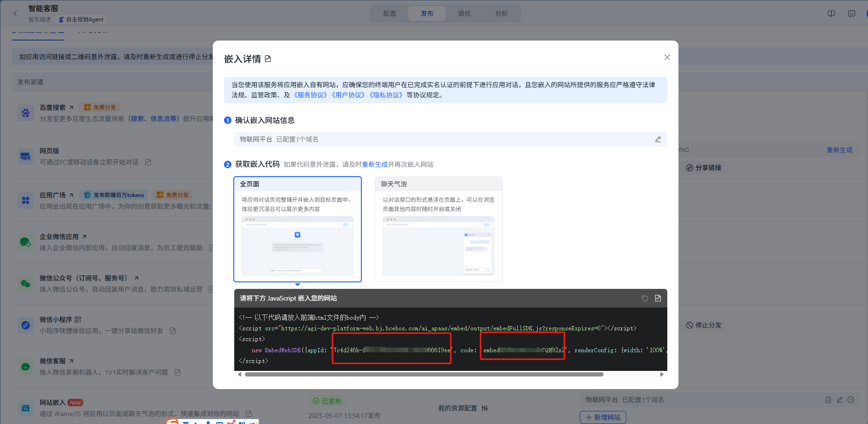
Task: Click the 网站嵌入 channel icon
Action: coord(26,408)
